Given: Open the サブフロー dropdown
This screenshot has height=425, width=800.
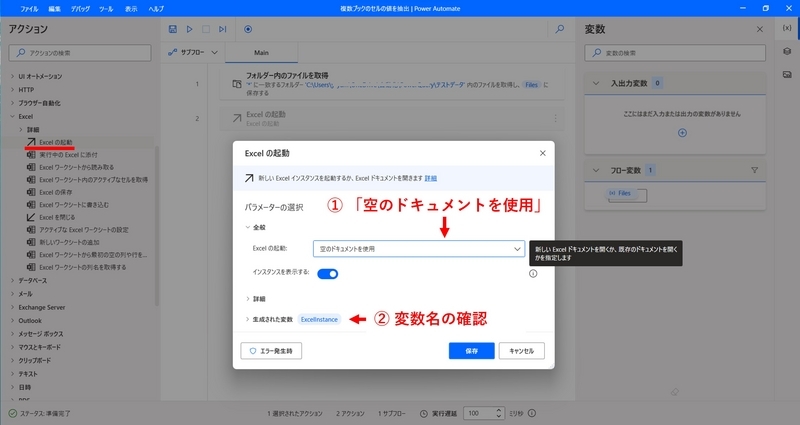Looking at the screenshot, I should click(193, 53).
